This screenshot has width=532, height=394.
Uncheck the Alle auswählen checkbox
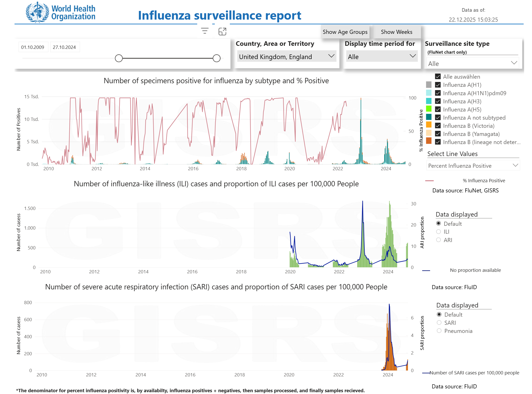pyautogui.click(x=438, y=77)
